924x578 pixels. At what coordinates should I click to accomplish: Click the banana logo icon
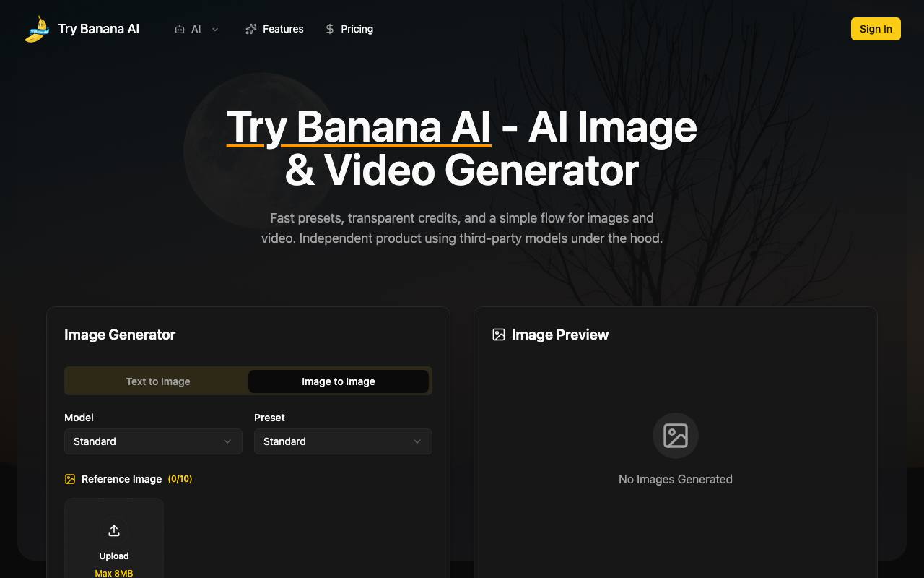(x=37, y=29)
